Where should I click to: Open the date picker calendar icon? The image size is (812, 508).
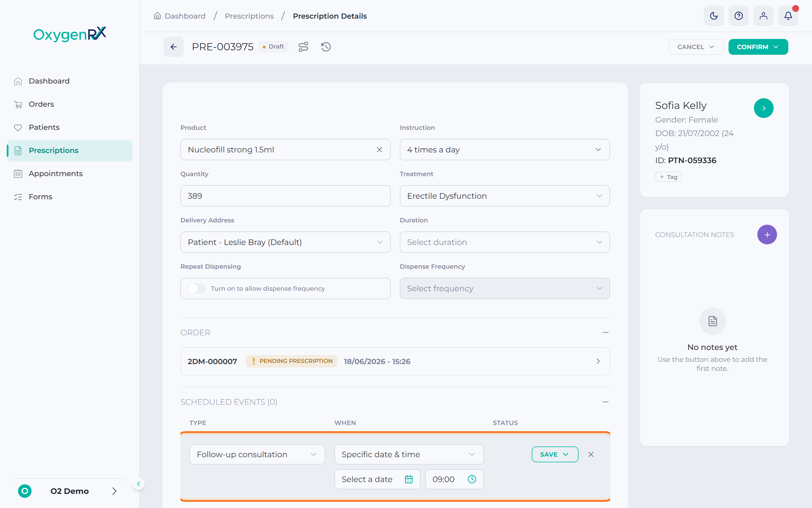click(x=409, y=479)
